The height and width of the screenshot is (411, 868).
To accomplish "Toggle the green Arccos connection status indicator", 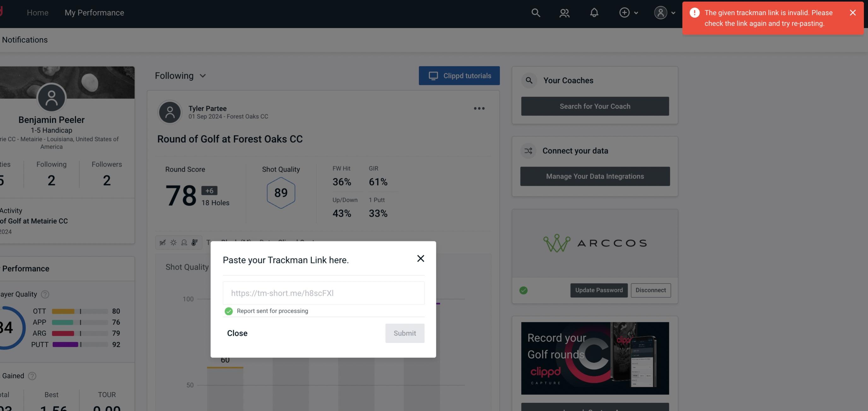I will (524, 290).
